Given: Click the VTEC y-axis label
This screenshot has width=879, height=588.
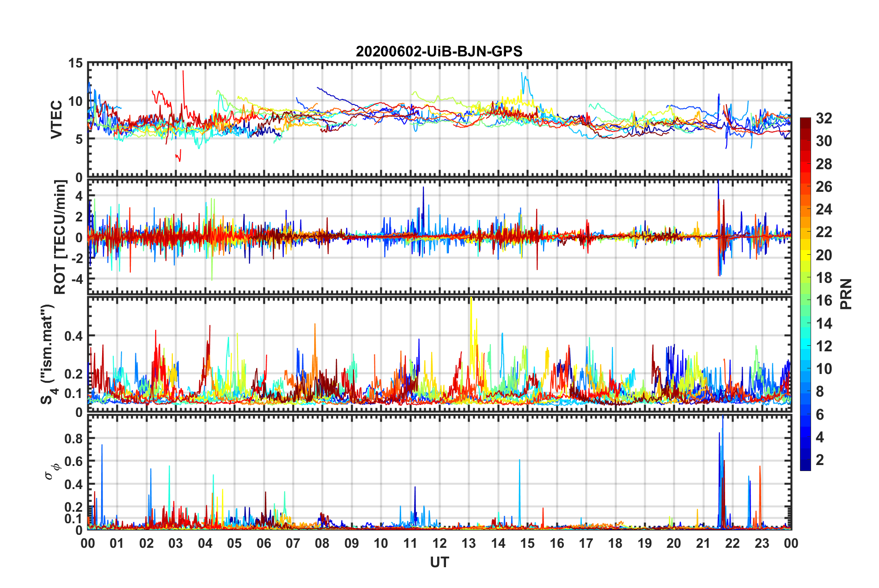Looking at the screenshot, I should pyautogui.click(x=56, y=120).
